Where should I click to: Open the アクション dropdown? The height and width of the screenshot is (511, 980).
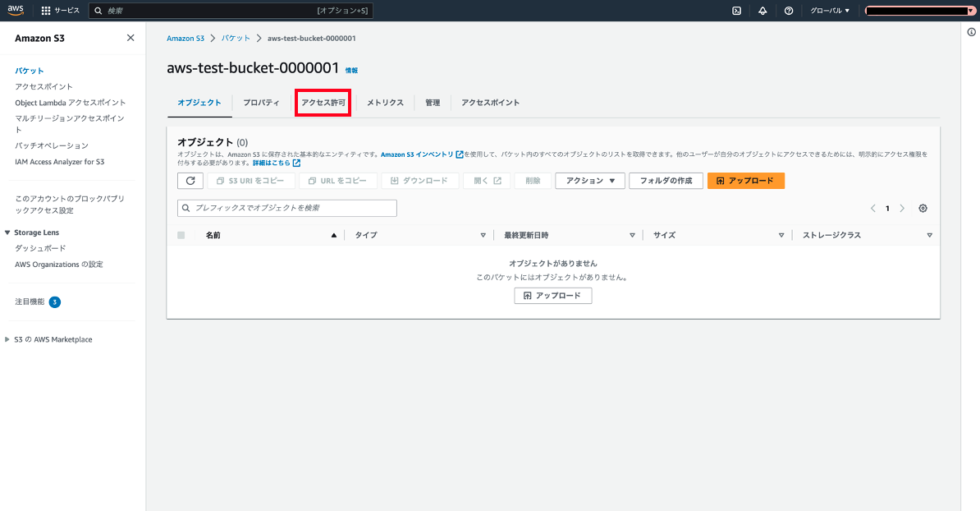pos(590,181)
